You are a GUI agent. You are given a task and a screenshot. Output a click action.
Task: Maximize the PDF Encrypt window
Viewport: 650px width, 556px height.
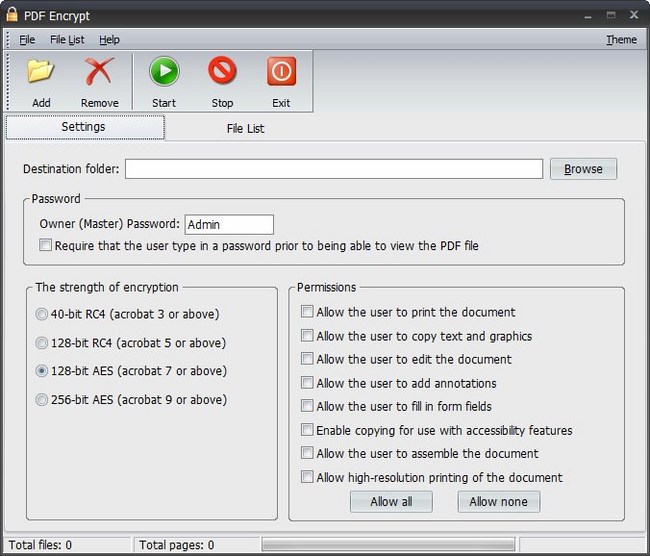click(611, 15)
